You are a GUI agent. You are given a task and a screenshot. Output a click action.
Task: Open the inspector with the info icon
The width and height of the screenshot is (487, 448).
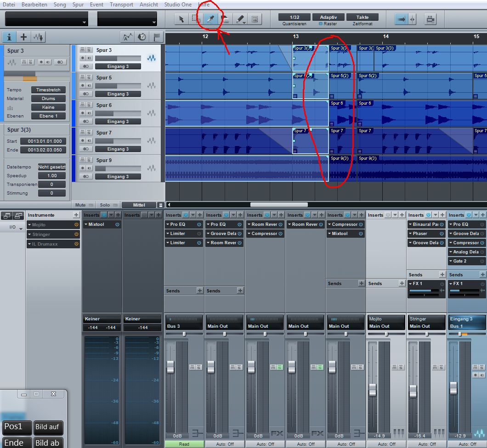(9, 37)
